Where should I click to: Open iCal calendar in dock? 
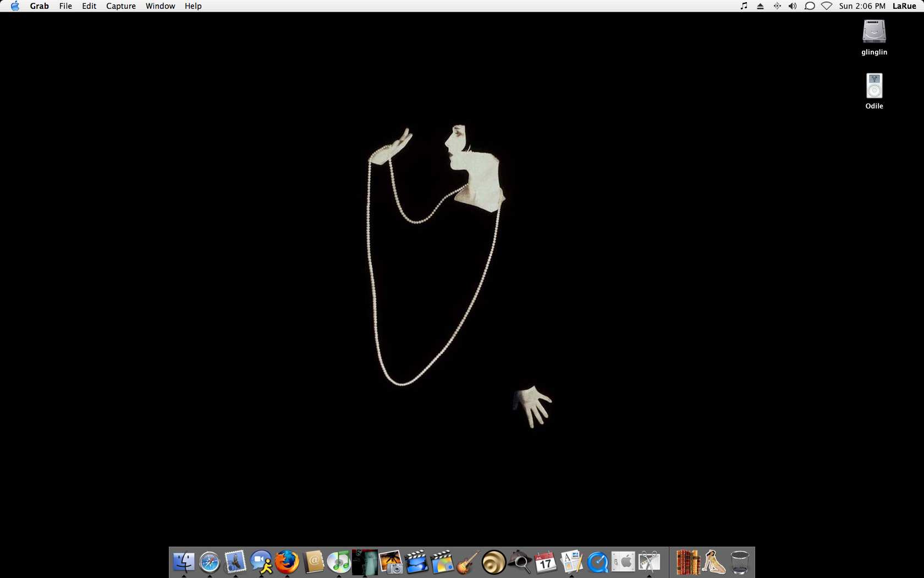pos(546,562)
